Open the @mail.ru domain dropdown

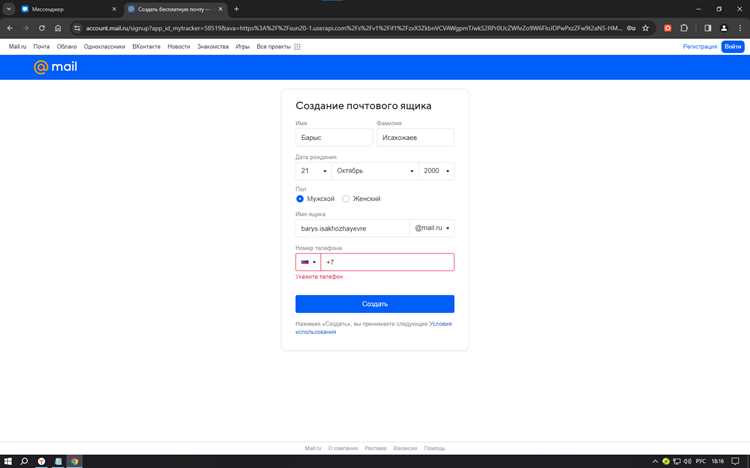(432, 228)
